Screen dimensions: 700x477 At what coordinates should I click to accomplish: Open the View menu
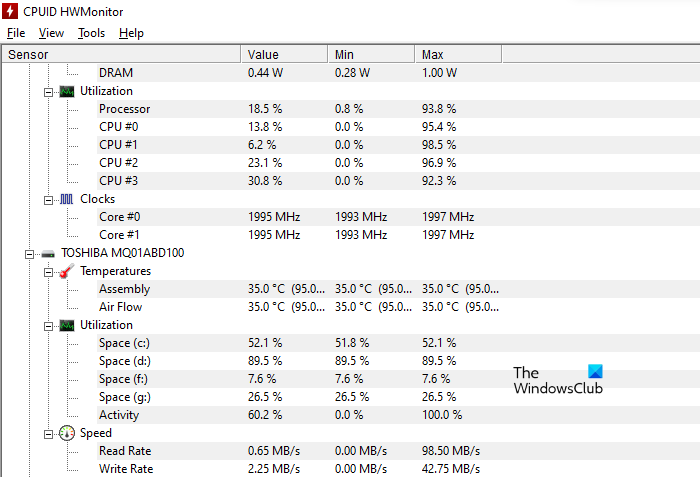pos(51,33)
